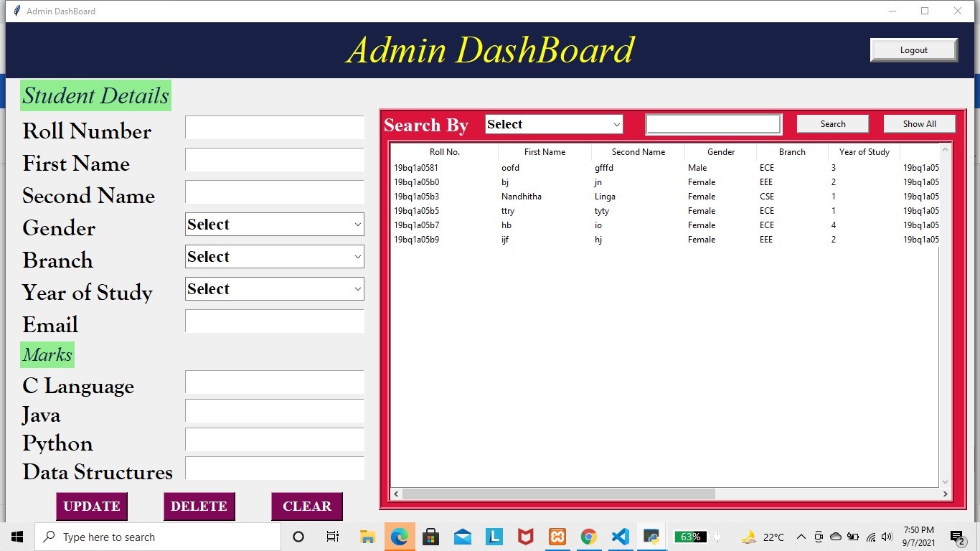This screenshot has height=551, width=980.
Task: Click the Show All button
Action: click(920, 124)
